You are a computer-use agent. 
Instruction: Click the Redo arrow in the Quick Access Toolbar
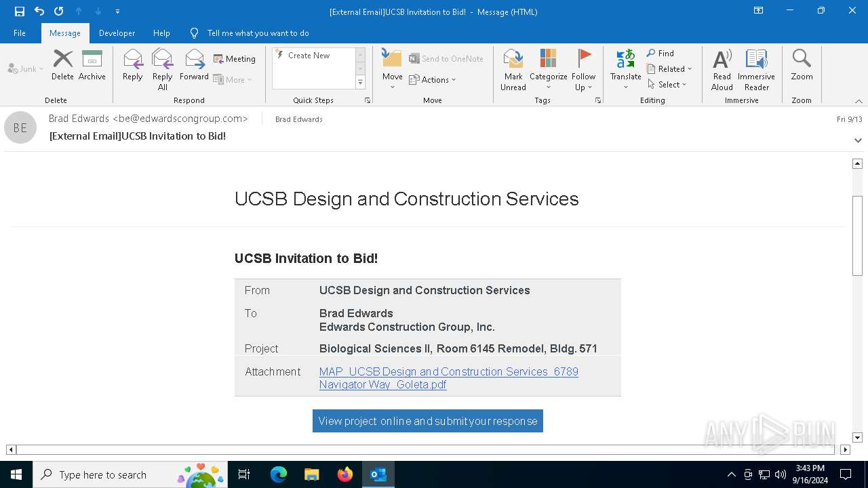tap(59, 12)
